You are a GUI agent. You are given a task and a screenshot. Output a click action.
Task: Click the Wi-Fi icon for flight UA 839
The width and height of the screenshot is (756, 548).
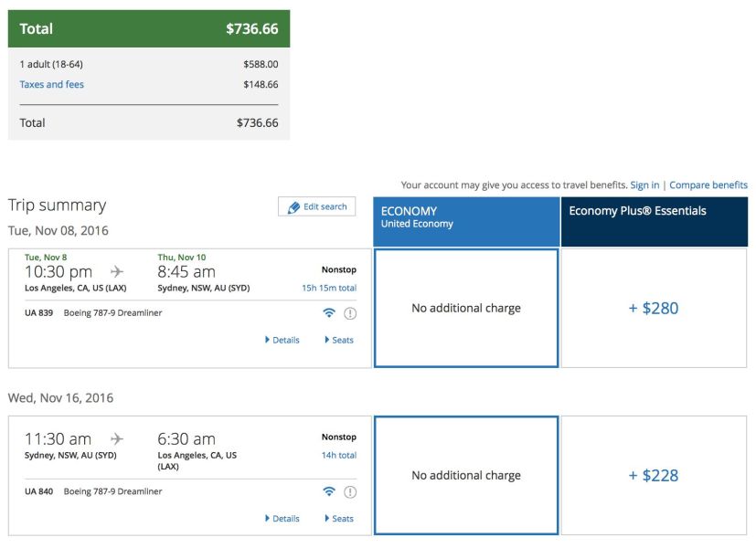[329, 313]
